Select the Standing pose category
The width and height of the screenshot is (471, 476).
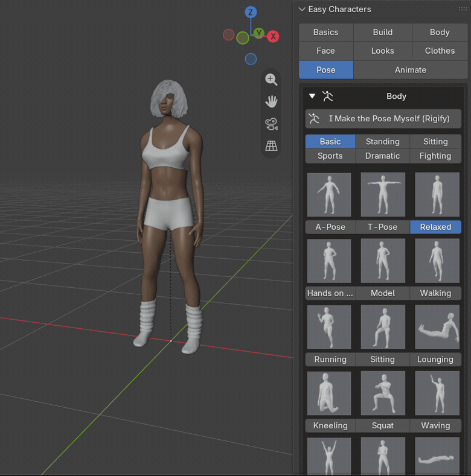tap(383, 141)
